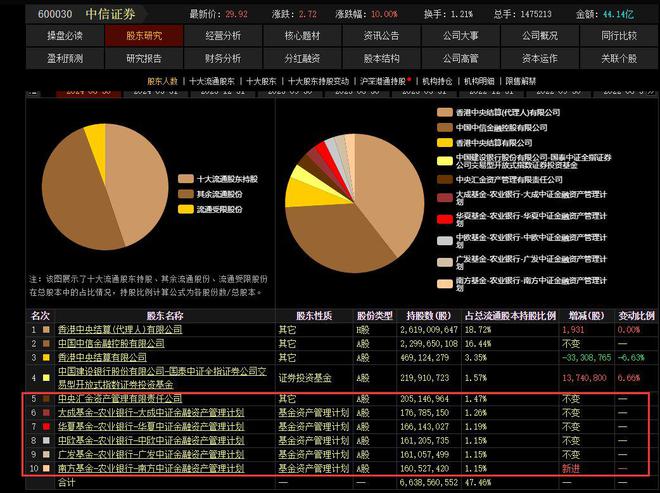
Task: Go to the 资讯公告 tab
Action: click(381, 36)
